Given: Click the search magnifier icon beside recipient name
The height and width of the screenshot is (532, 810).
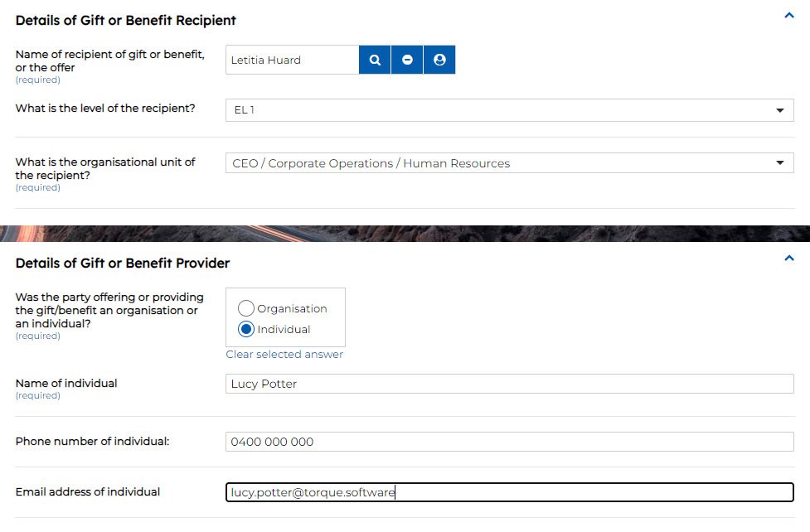Looking at the screenshot, I should [375, 60].
